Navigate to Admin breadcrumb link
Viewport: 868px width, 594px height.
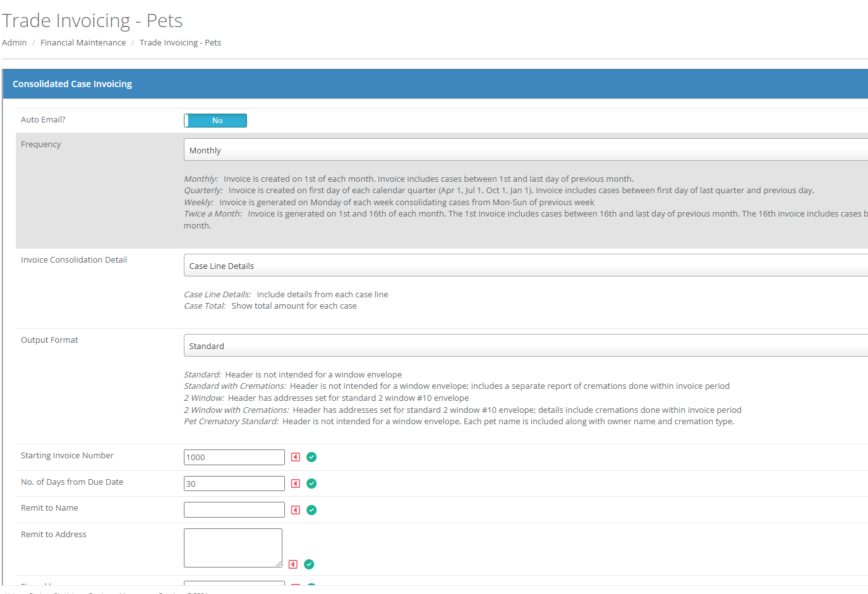click(14, 42)
